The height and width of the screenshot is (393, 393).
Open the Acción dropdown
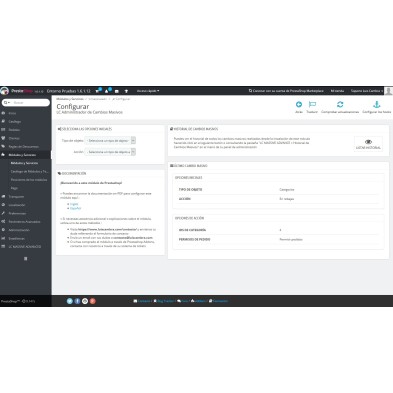click(x=110, y=152)
